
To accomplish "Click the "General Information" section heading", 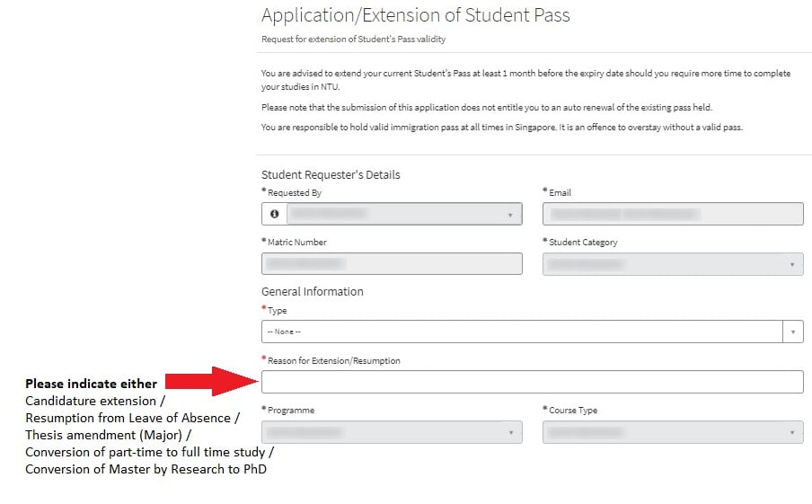I will [x=313, y=291].
